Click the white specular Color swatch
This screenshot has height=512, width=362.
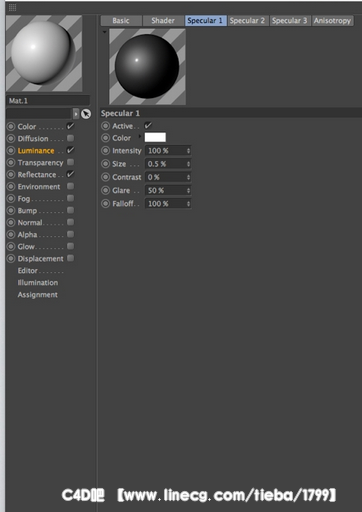pyautogui.click(x=155, y=137)
